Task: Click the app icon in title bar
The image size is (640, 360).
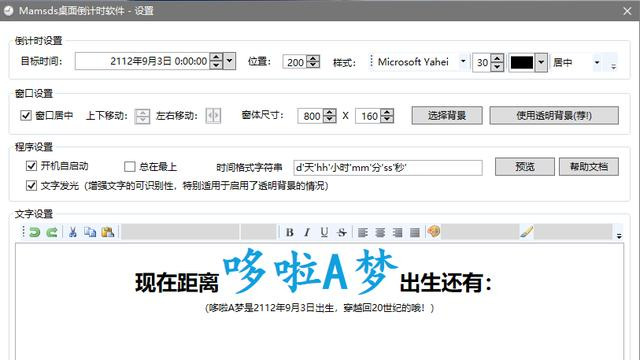Action: 9,11
